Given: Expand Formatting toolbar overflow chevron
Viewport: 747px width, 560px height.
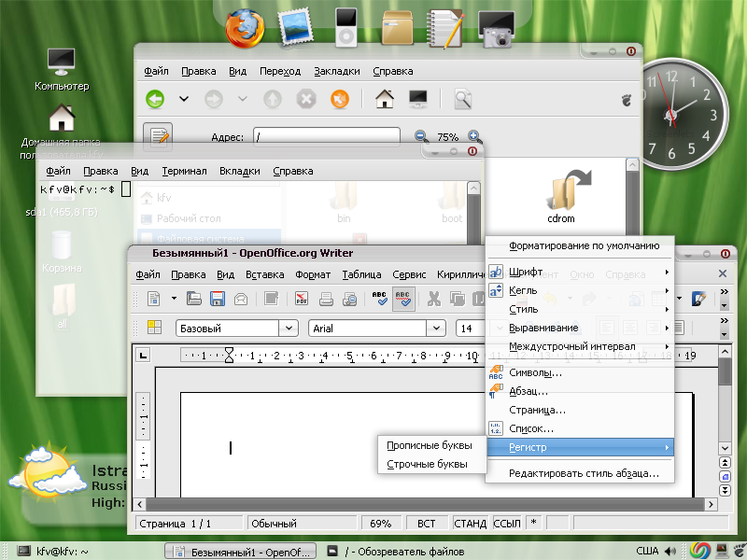Looking at the screenshot, I should click(x=725, y=320).
